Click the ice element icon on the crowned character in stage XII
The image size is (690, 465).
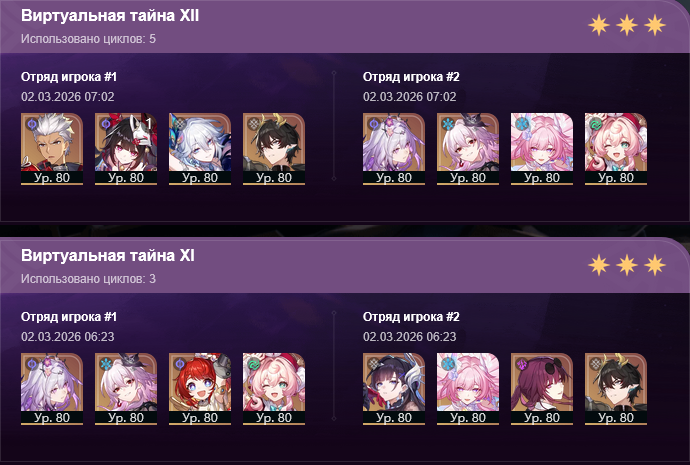(x=448, y=124)
